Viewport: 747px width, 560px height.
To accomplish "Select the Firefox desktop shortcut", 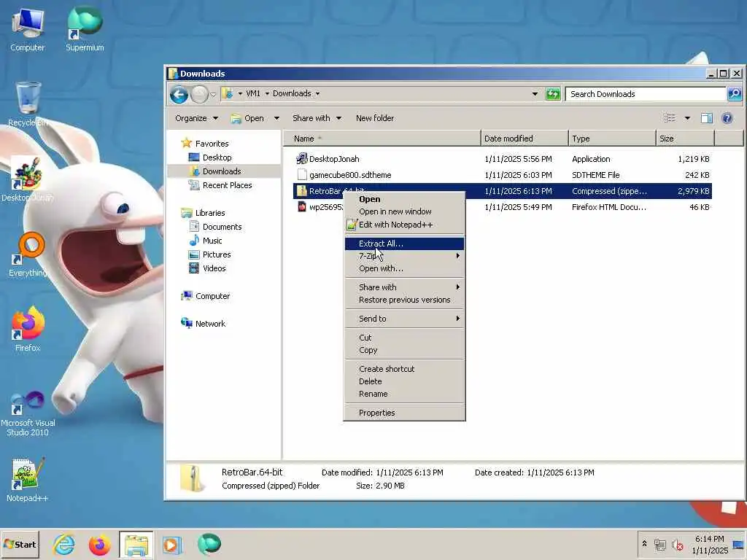I will point(28,329).
